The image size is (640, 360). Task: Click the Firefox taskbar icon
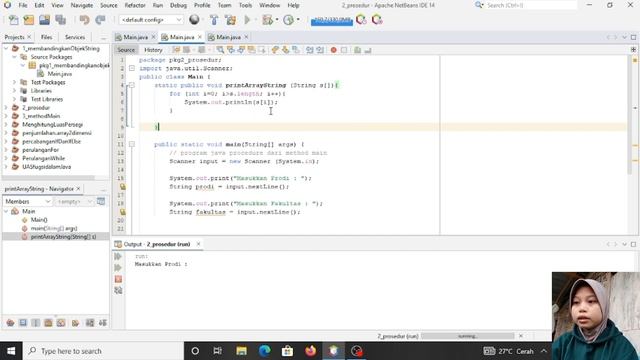point(311,351)
